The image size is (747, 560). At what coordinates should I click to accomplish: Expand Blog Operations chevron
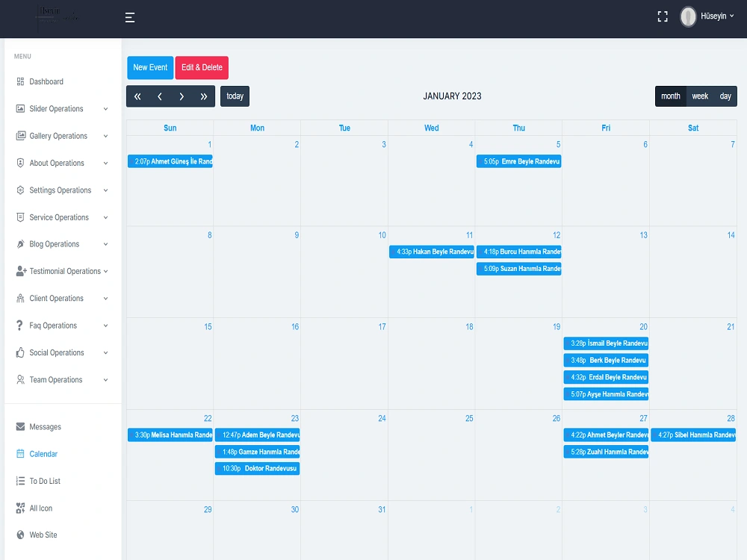105,244
